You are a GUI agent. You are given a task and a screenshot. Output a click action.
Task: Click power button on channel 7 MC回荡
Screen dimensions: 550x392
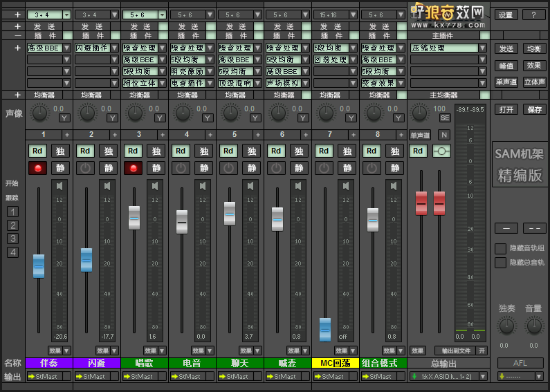coord(324,168)
